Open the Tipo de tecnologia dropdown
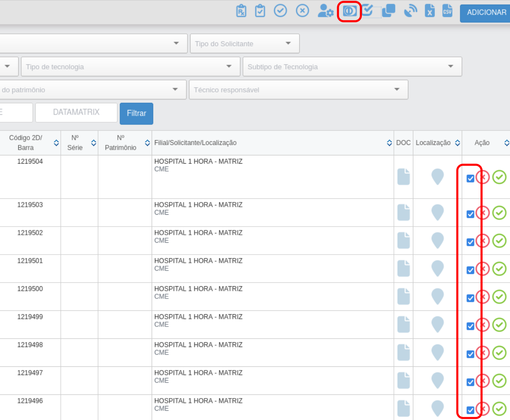This screenshot has height=420, width=510. [130, 67]
